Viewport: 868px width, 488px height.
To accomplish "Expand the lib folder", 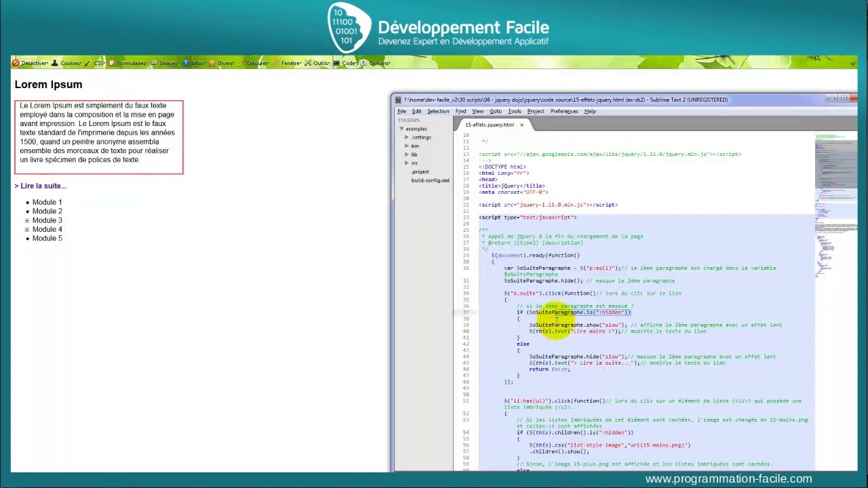I will point(407,155).
